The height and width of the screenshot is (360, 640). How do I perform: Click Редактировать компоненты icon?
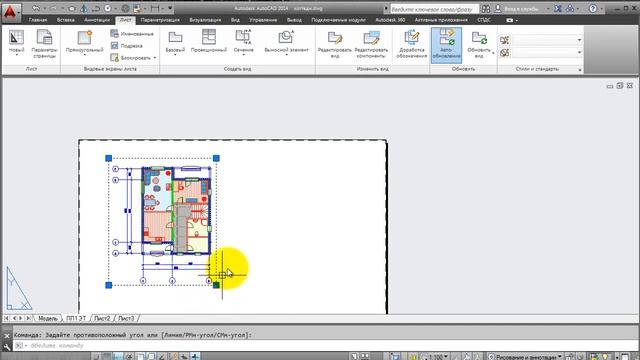371,38
